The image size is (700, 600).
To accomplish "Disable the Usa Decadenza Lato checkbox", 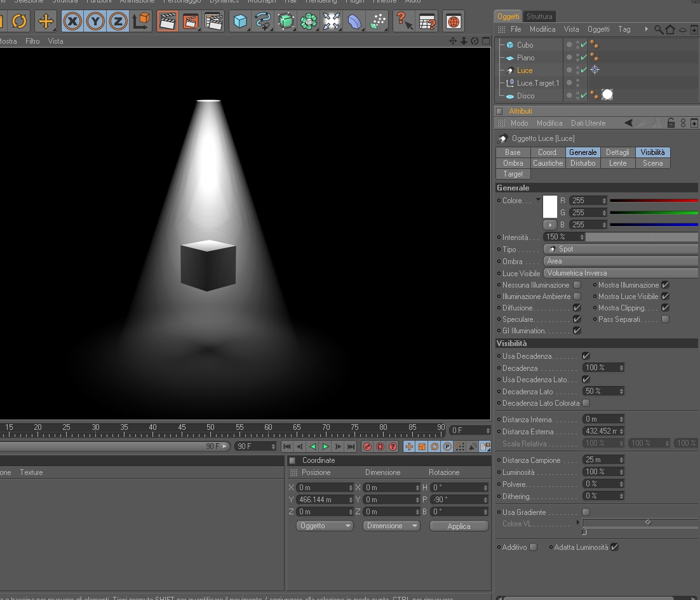I will click(x=586, y=379).
